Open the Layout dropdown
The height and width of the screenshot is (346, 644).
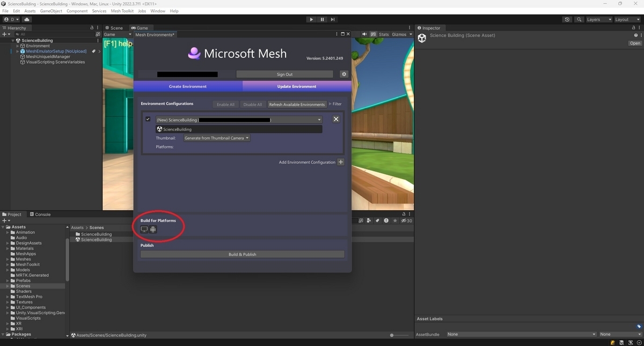click(x=627, y=19)
